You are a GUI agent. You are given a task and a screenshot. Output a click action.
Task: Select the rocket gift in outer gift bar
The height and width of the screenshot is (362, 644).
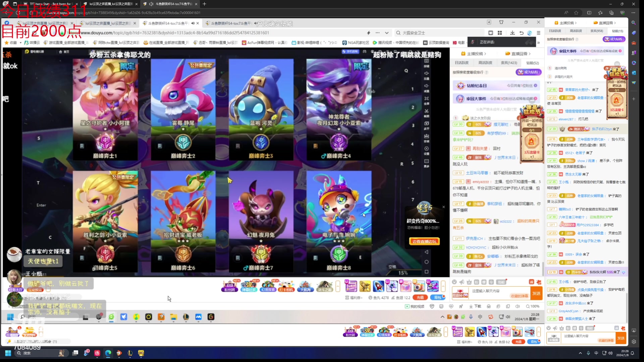(x=481, y=332)
